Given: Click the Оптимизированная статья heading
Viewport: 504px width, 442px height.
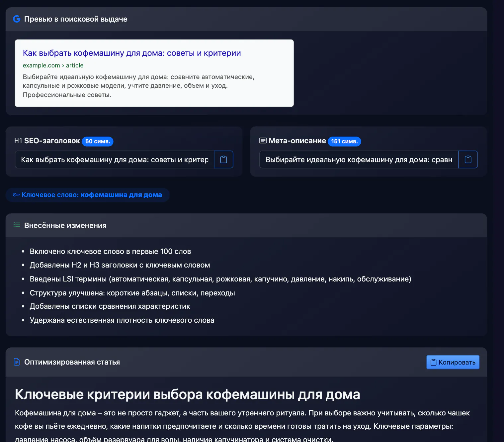Looking at the screenshot, I should pyautogui.click(x=72, y=362).
